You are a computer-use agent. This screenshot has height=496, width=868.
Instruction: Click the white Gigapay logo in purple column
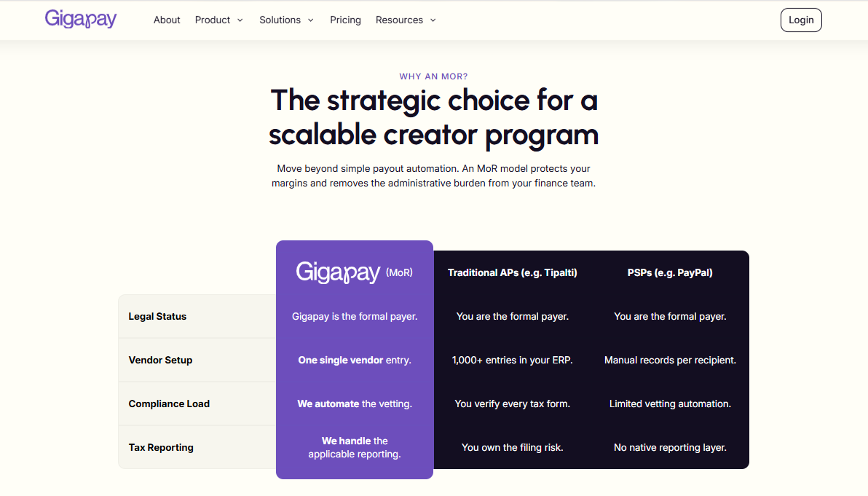pyautogui.click(x=338, y=272)
